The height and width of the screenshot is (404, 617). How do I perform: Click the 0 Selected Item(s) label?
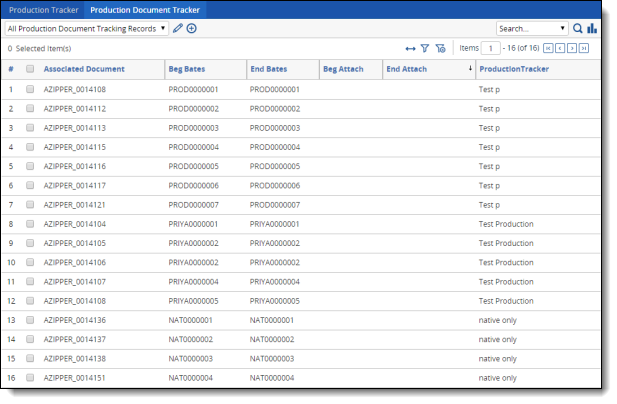[39, 48]
